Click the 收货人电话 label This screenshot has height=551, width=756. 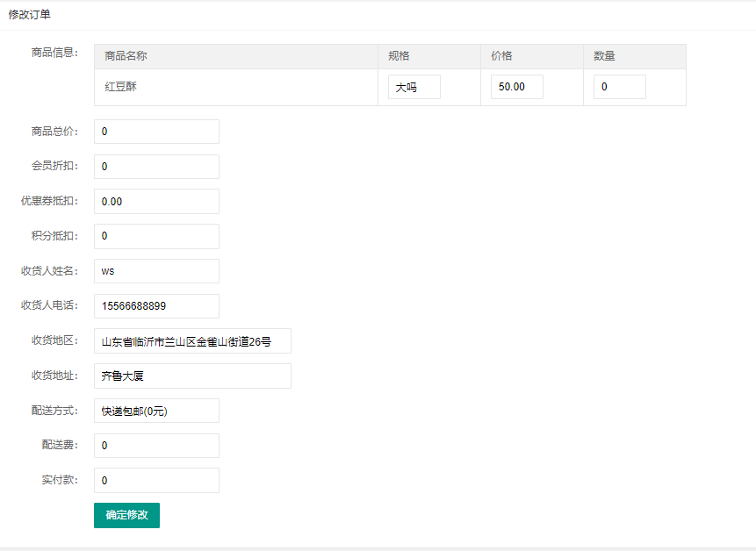coord(49,305)
